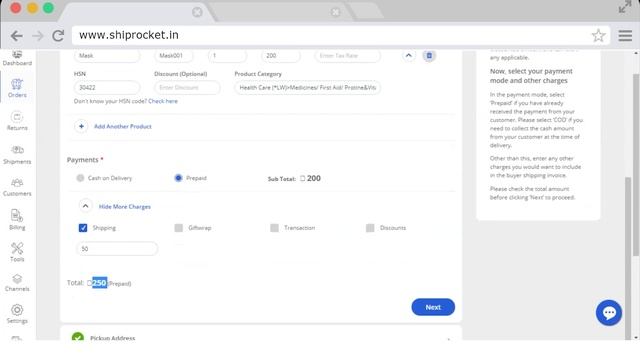Image resolution: width=640 pixels, height=360 pixels.
Task: Open the Orders sidebar section
Action: point(17,88)
